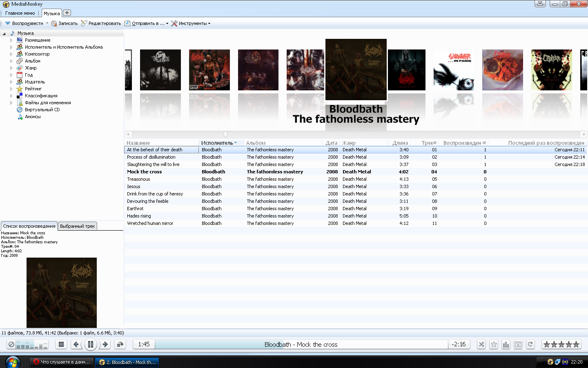Screen dimensions: 588x368
Task: Expand the Размещение tree node
Action: pos(11,40)
